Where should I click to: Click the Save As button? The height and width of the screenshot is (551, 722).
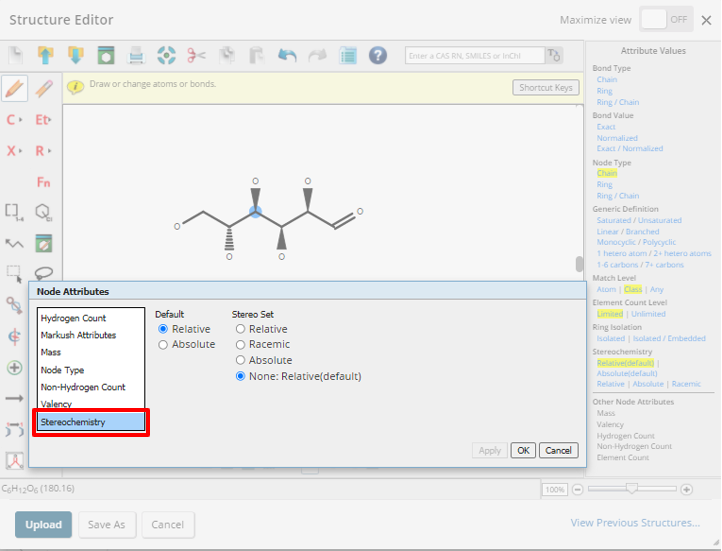point(107,524)
